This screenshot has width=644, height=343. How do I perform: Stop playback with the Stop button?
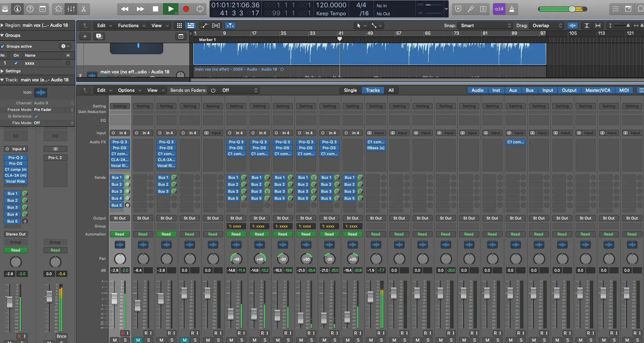coord(155,9)
